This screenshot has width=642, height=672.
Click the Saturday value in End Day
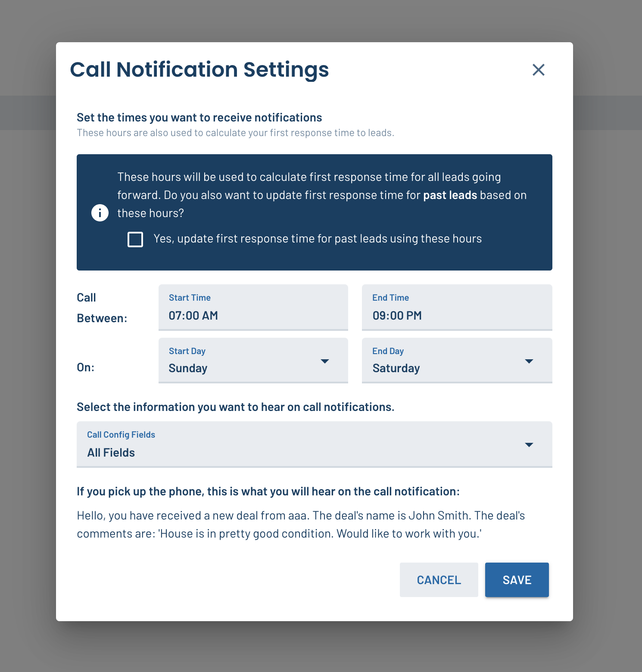tap(396, 368)
